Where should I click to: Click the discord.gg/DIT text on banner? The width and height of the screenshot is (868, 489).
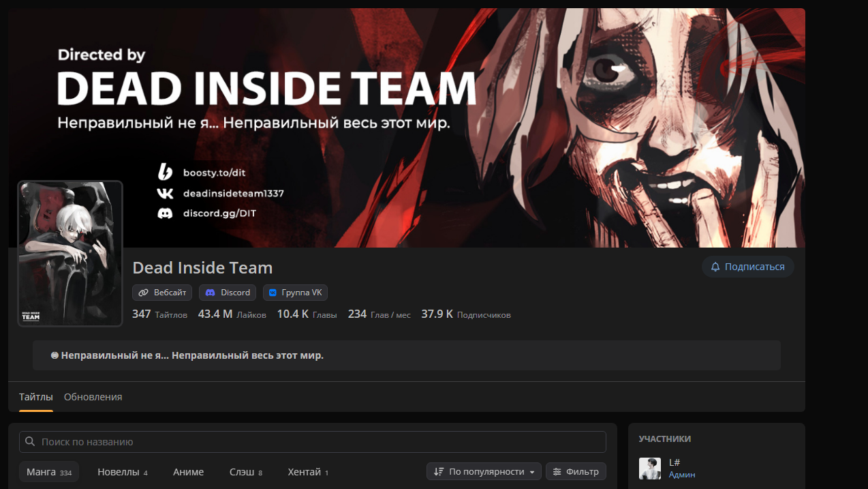coord(219,213)
